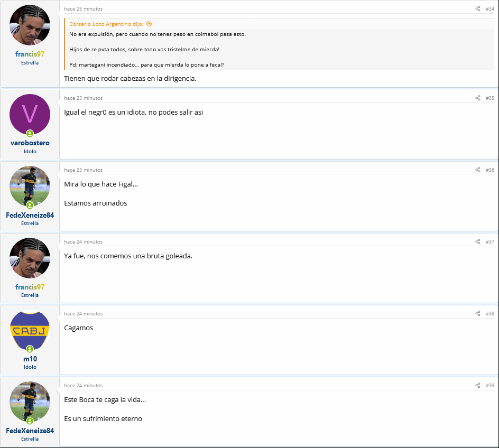Image resolution: width=499 pixels, height=448 pixels.
Task: Click 'Idolo' rank under varobostero
Action: point(30,152)
